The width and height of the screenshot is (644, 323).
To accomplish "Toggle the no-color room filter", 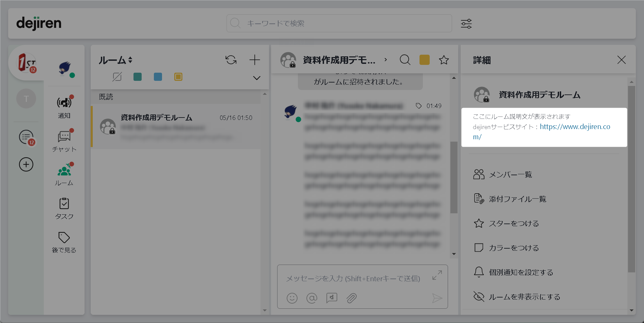I will tap(117, 77).
